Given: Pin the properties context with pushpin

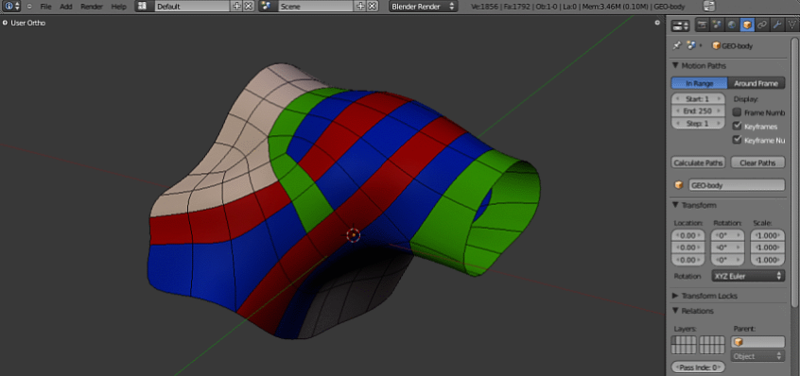Looking at the screenshot, I should point(677,45).
